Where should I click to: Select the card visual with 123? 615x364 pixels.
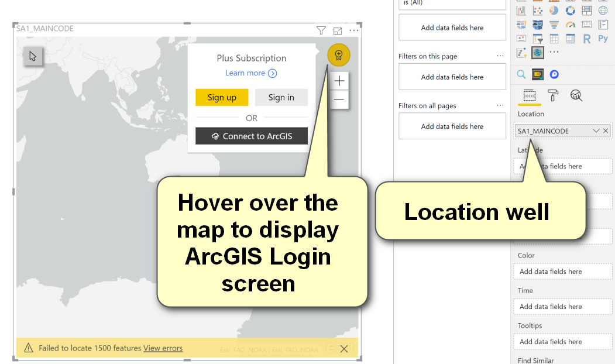587,25
